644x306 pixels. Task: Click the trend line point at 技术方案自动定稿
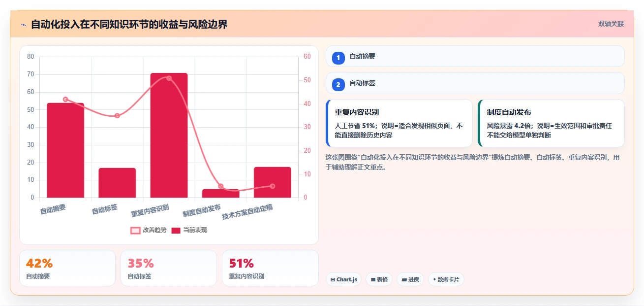click(273, 186)
